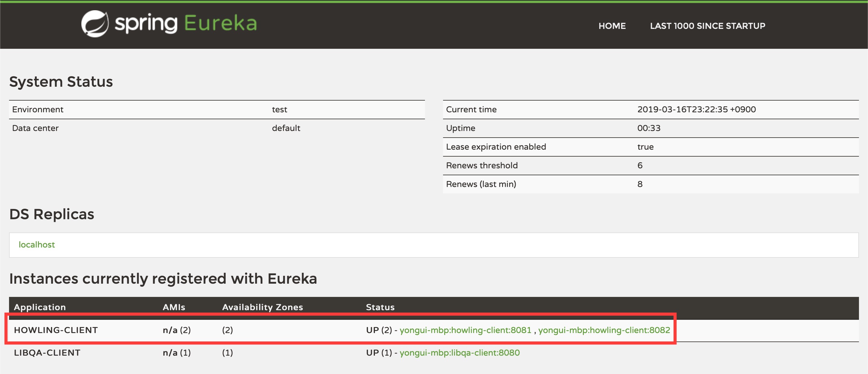The width and height of the screenshot is (868, 374).
Task: Open yongui-mbp:howling-client:8082 instance link
Action: [604, 330]
